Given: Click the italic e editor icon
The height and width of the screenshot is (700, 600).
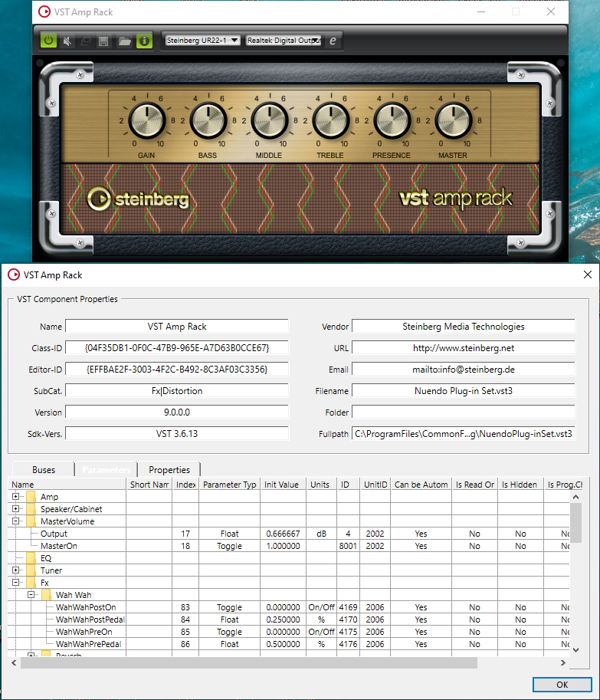Looking at the screenshot, I should 333,41.
